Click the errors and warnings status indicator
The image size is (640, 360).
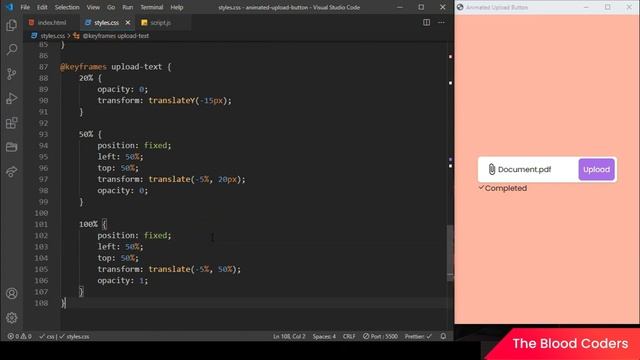click(19, 336)
